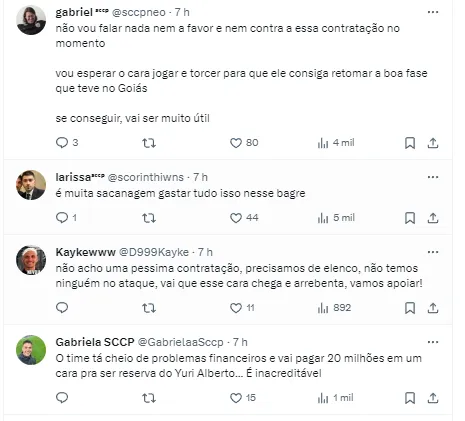Bookmark gabriel's tweet
This screenshot has width=465, height=421.
[x=410, y=143]
